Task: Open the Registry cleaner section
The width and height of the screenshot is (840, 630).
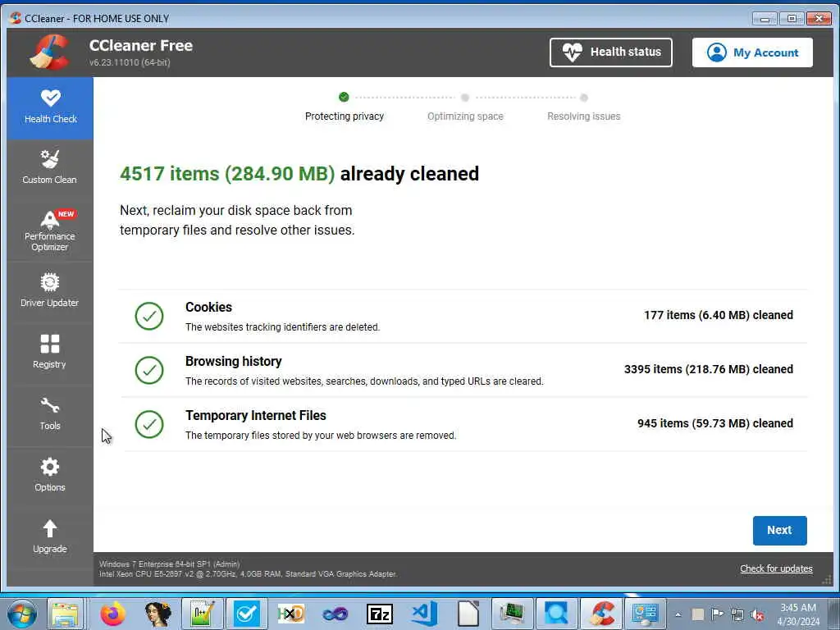Action: click(50, 354)
